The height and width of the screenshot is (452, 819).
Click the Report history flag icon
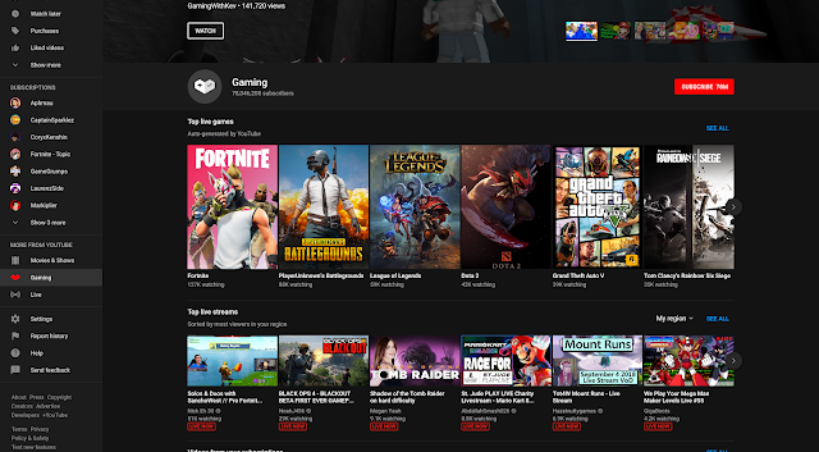pyautogui.click(x=15, y=336)
